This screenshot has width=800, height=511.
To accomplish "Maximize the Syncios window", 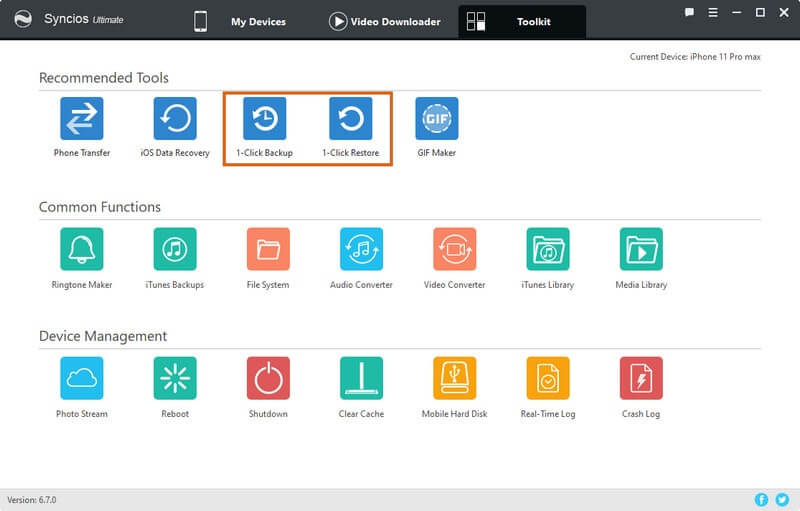I will [x=760, y=12].
